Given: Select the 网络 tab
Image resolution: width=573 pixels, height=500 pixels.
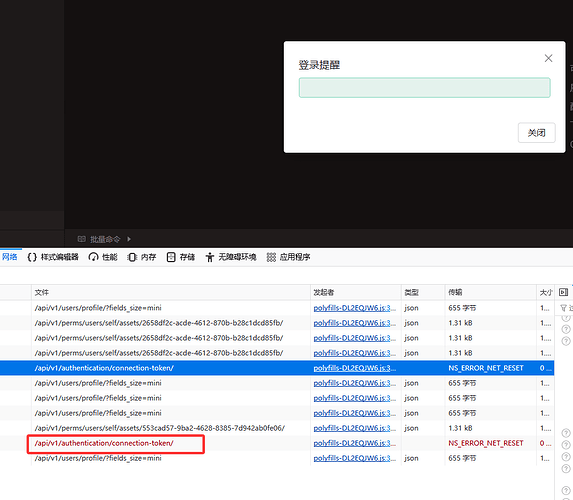Looking at the screenshot, I should click(10, 257).
